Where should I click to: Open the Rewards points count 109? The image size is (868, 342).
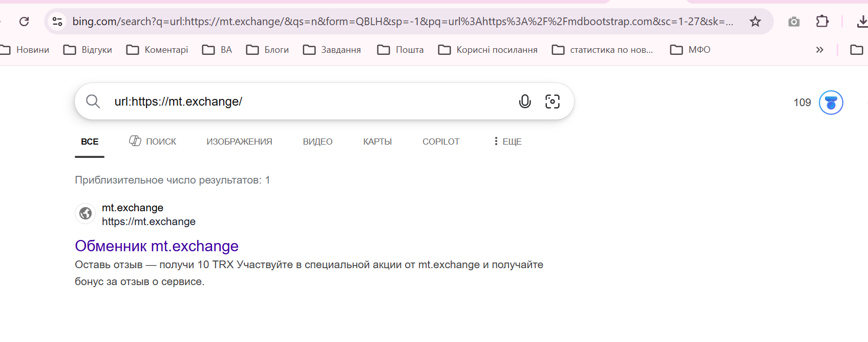802,103
